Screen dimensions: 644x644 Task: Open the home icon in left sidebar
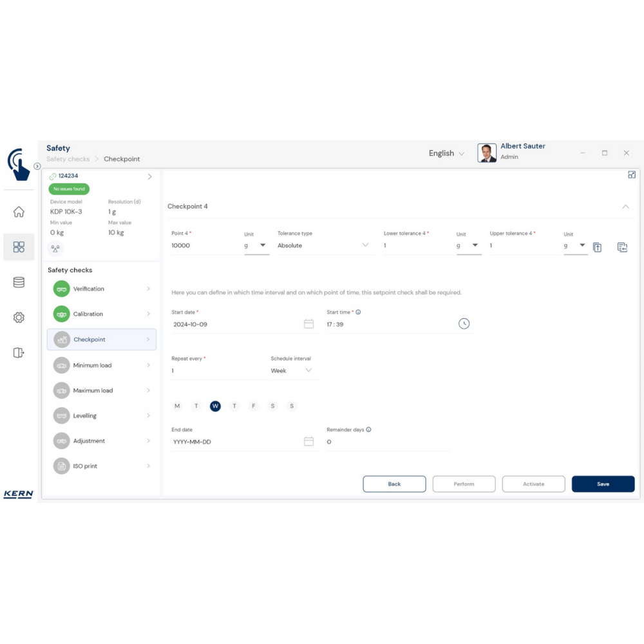19,212
